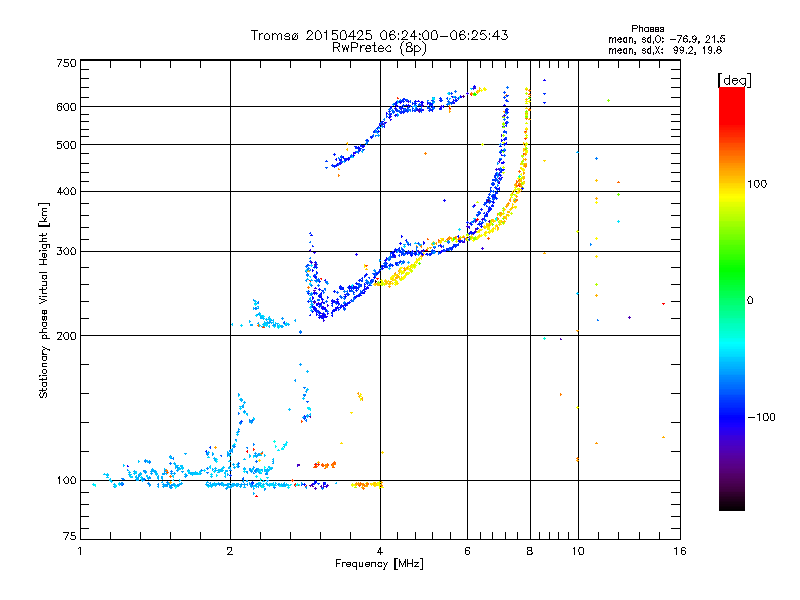Click the x-axis '4' tick label
Viewport: 800px width, 600px height.
[380, 551]
